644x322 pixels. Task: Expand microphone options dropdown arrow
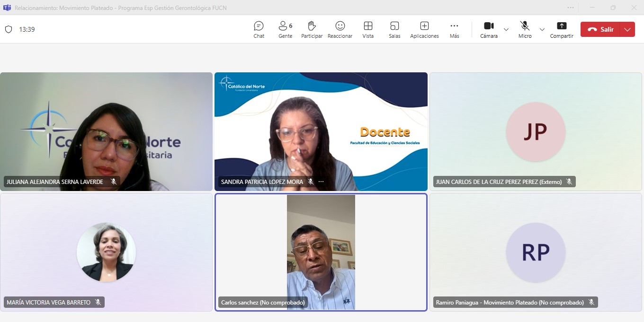pos(542,29)
